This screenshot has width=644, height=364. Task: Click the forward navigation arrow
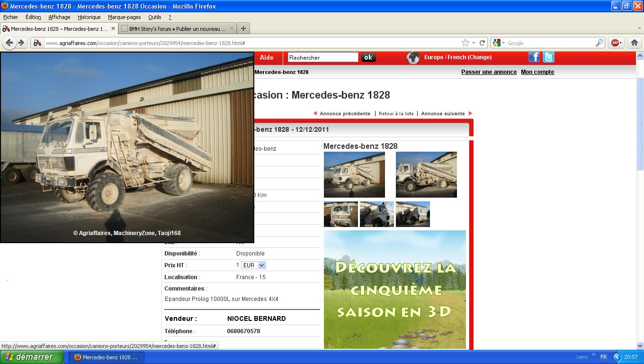21,43
